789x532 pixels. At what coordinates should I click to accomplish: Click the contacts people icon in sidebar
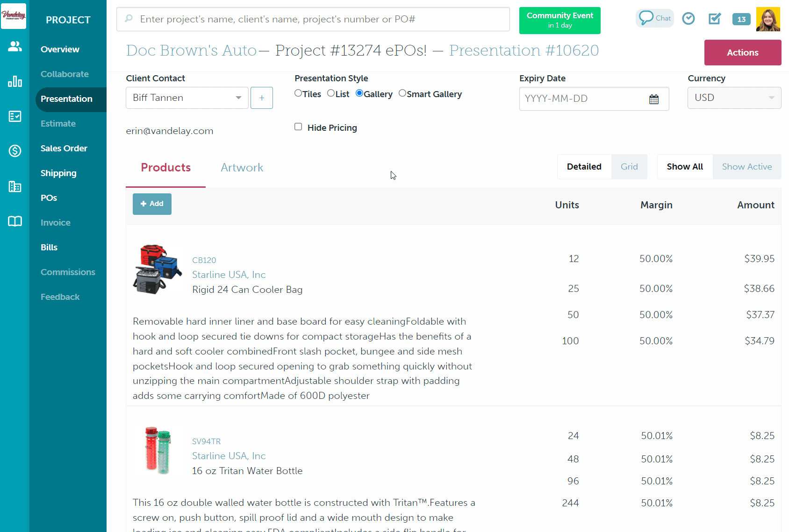click(15, 46)
